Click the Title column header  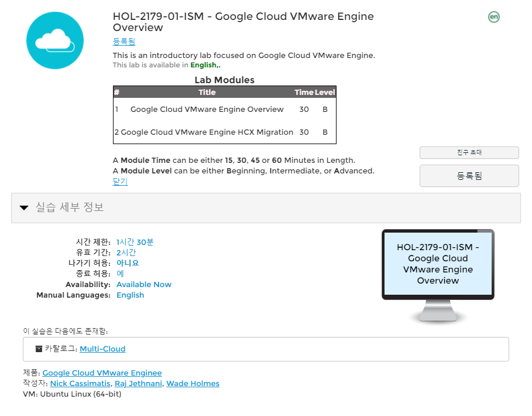(207, 92)
